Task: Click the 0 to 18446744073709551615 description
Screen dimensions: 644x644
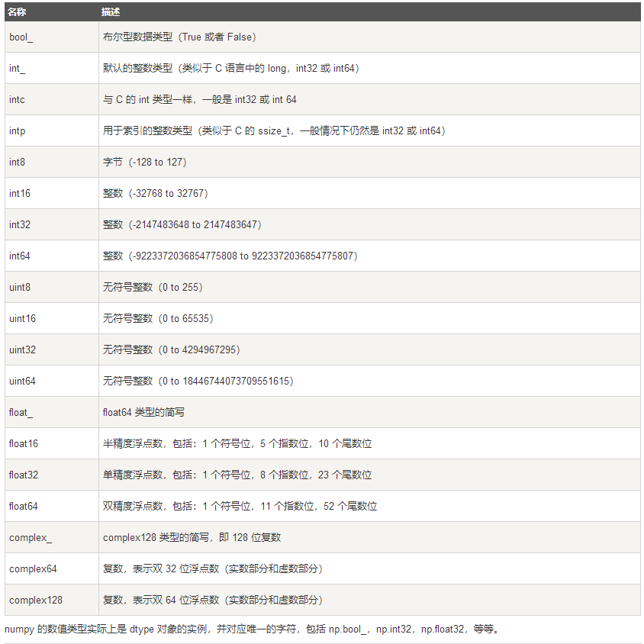Action: [x=198, y=381]
